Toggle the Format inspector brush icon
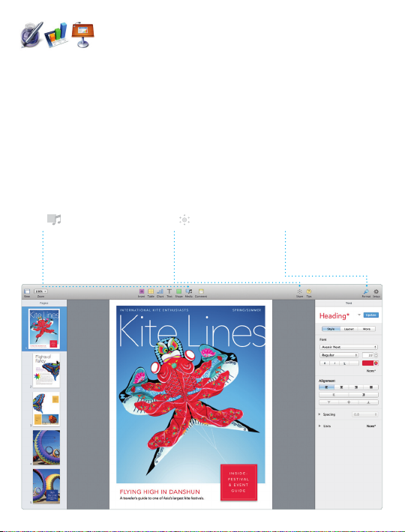The image size is (405, 532). pos(366,291)
